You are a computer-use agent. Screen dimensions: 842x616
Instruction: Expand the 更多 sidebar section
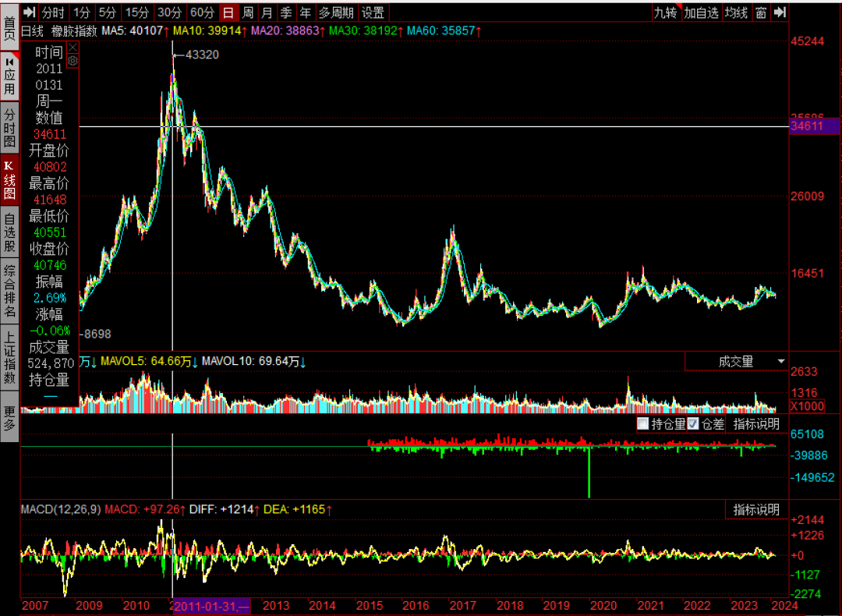click(x=9, y=418)
